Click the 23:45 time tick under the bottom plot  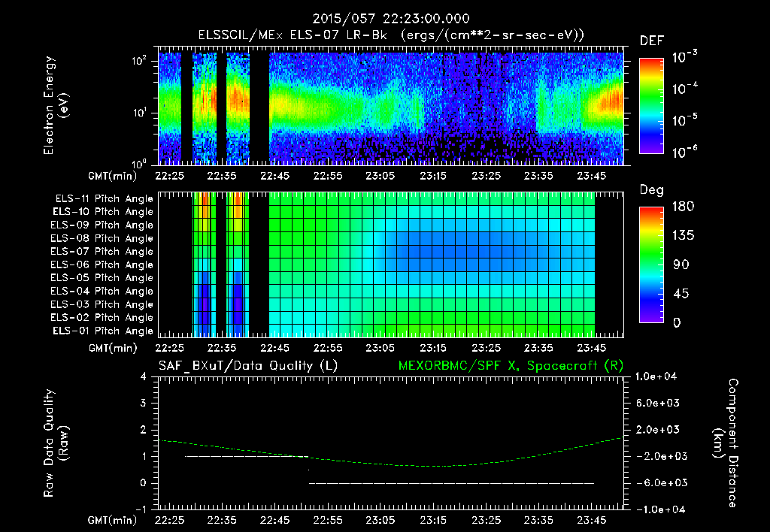tap(591, 520)
